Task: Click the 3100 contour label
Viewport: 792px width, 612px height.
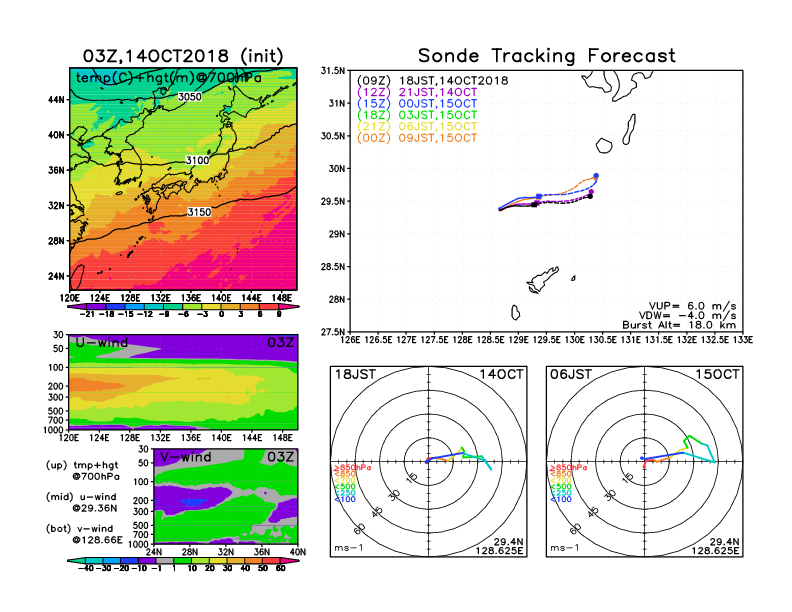Action: coord(197,160)
